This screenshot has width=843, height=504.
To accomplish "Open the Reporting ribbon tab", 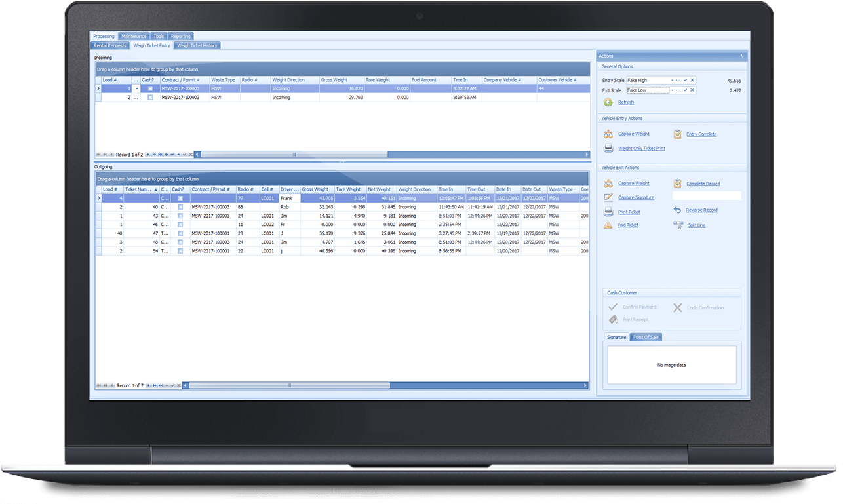I will click(x=181, y=36).
